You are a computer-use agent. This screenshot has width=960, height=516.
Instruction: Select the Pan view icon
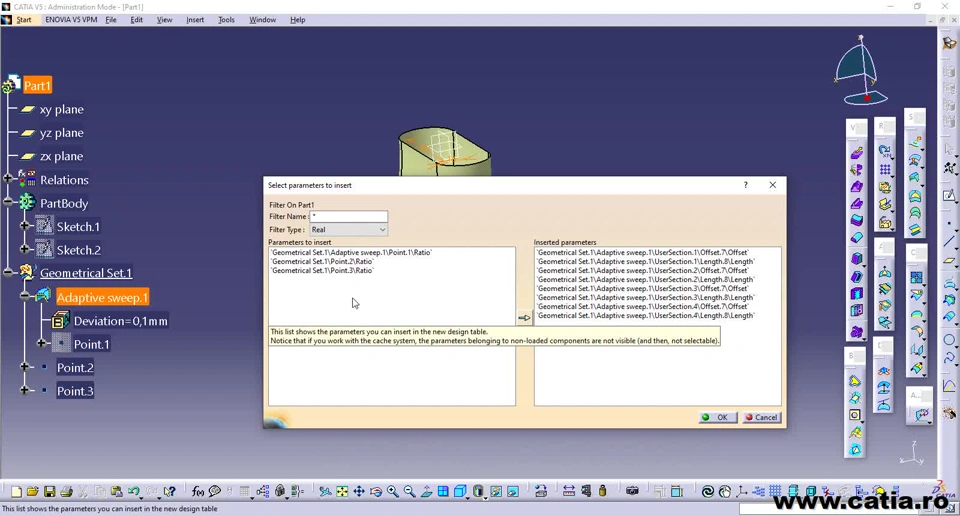coord(359,491)
